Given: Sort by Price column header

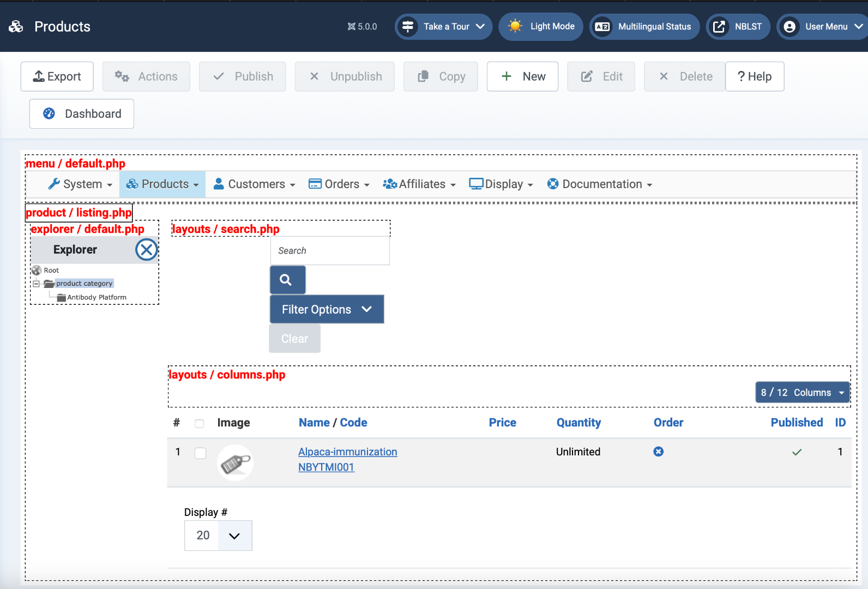Looking at the screenshot, I should click(502, 423).
